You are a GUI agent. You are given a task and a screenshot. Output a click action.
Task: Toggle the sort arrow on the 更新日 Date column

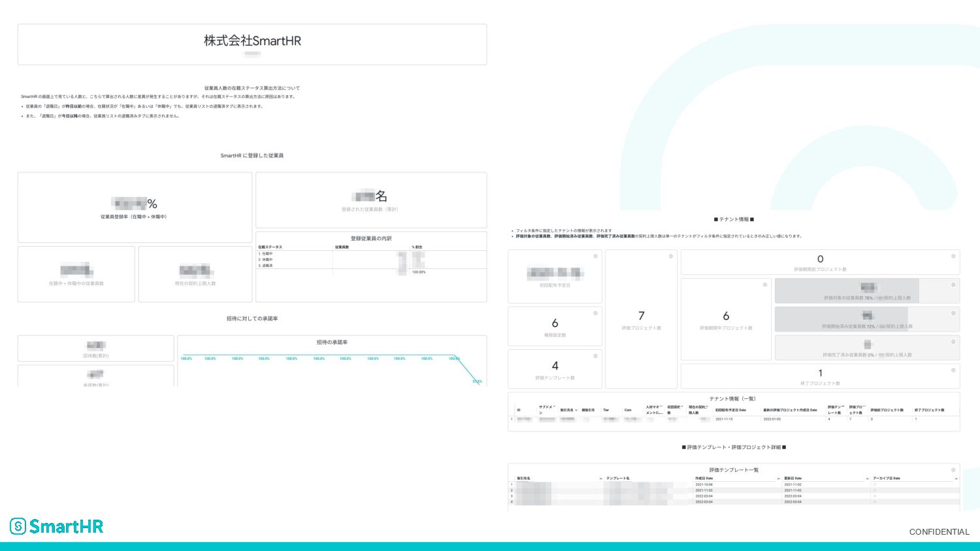click(868, 479)
